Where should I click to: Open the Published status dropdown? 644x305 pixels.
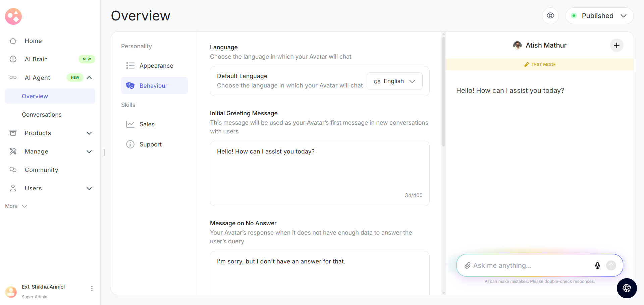(599, 16)
